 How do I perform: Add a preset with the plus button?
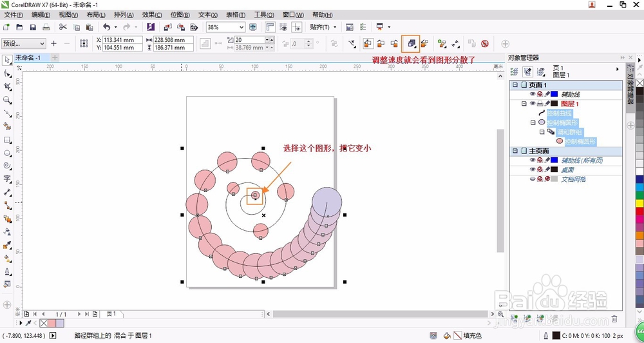tap(53, 43)
